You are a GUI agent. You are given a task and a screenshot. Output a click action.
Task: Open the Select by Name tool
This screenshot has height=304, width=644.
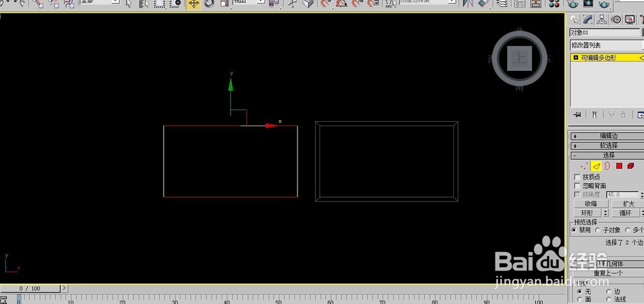click(x=144, y=4)
